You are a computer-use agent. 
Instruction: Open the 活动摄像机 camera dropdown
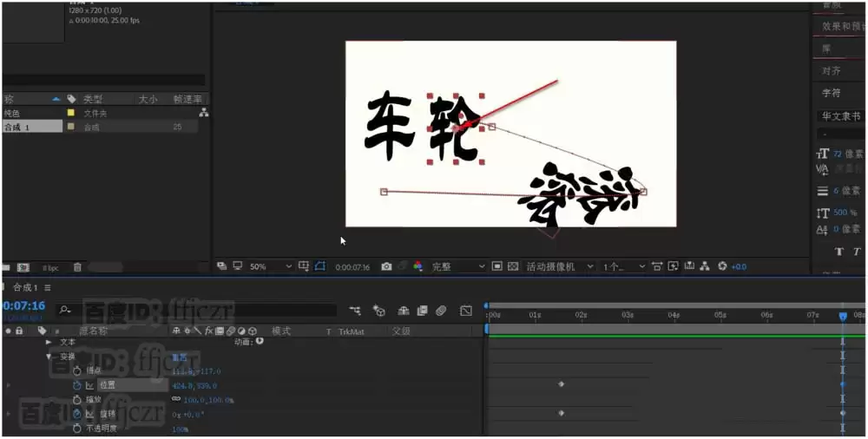(x=559, y=267)
